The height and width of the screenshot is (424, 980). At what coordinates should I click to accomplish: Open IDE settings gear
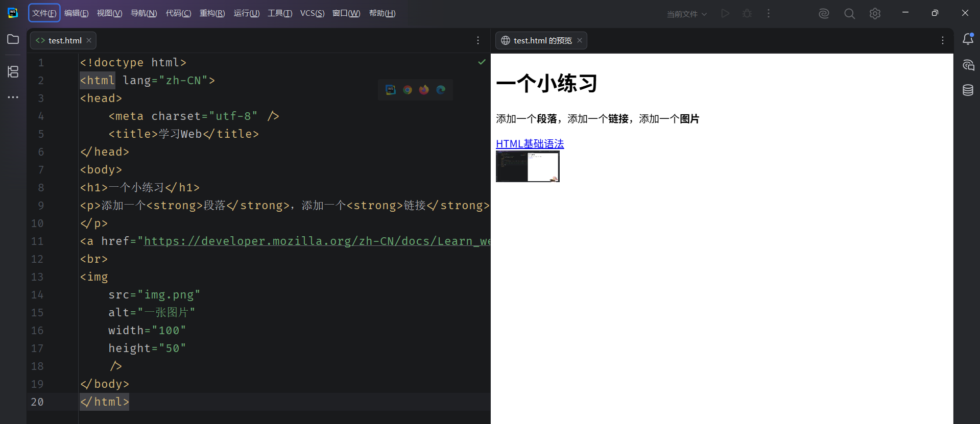click(875, 14)
